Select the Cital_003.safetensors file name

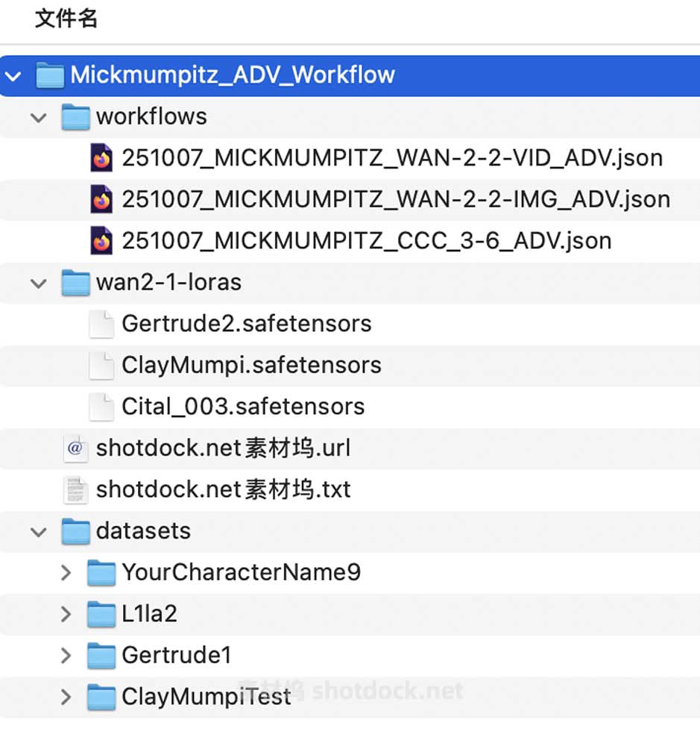[x=243, y=407]
